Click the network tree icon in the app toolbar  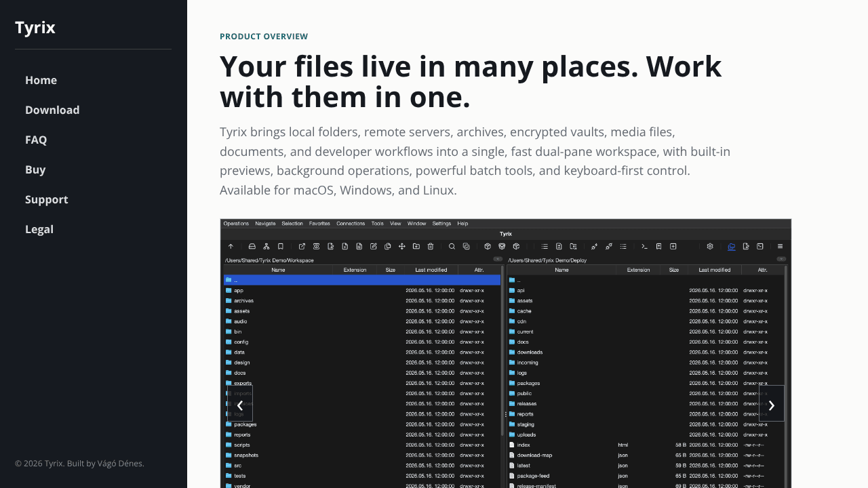267,247
